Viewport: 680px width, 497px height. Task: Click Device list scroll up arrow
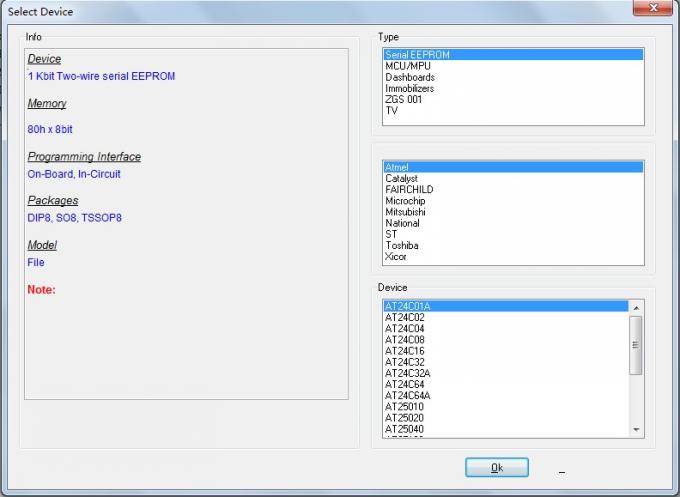pyautogui.click(x=636, y=308)
